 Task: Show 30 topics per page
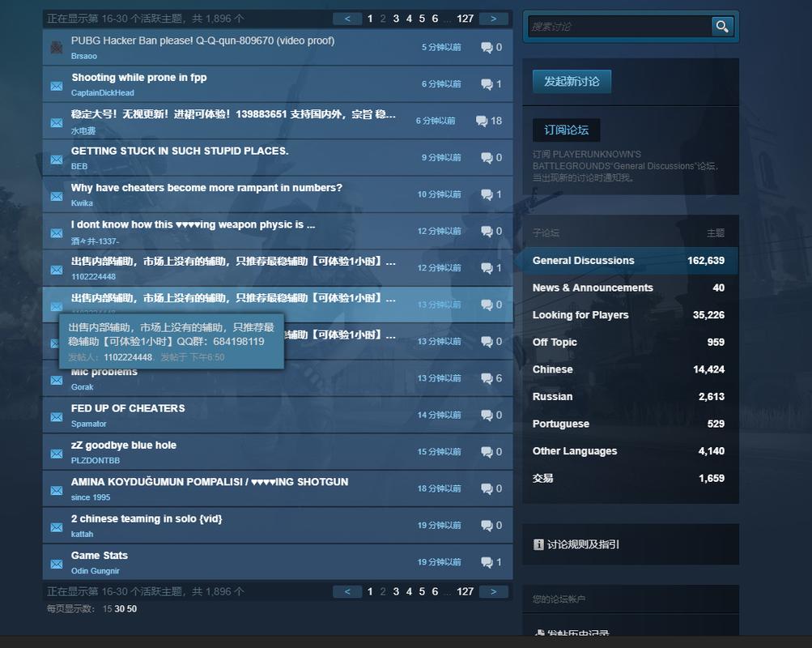point(120,608)
